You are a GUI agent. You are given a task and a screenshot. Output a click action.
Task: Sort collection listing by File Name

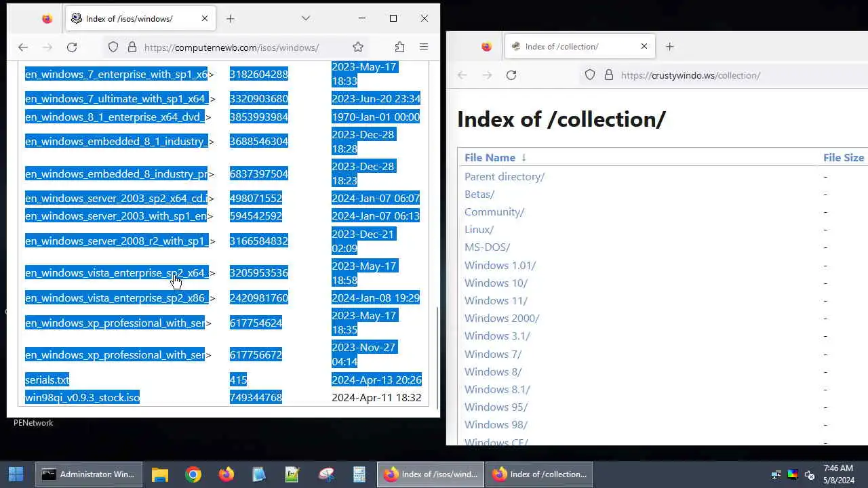coord(490,157)
